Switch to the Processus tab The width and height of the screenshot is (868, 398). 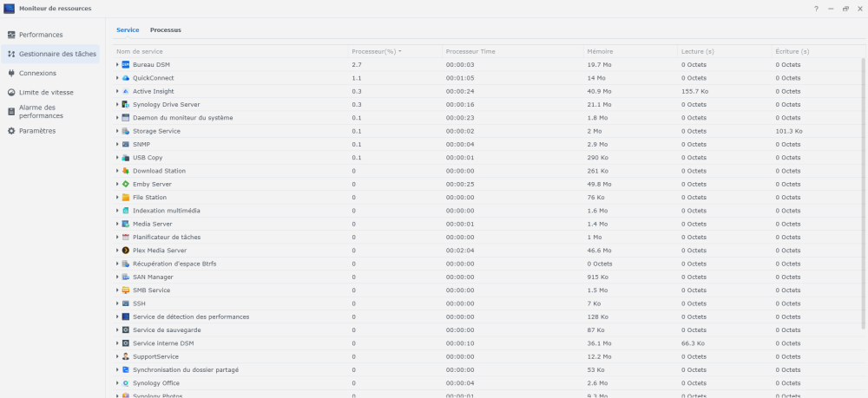166,29
